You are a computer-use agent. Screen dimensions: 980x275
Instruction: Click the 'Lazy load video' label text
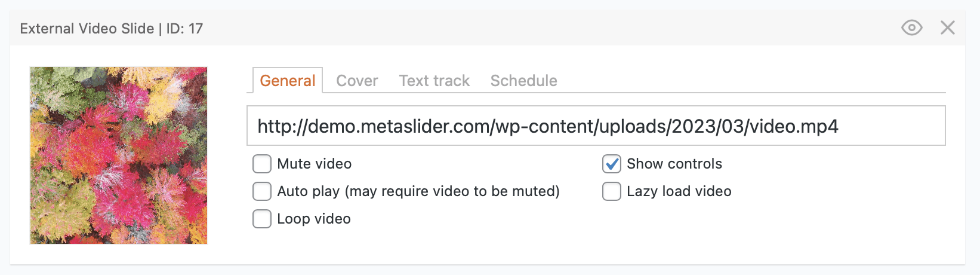click(x=679, y=191)
